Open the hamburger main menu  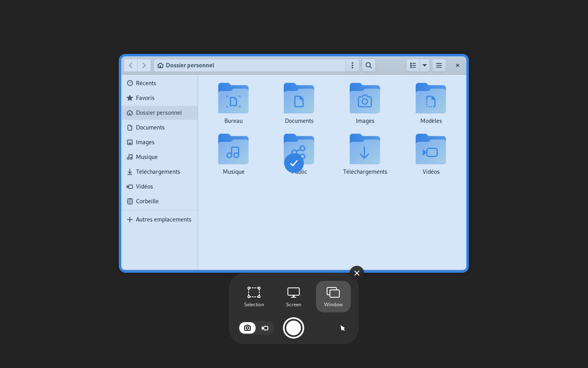pos(439,65)
